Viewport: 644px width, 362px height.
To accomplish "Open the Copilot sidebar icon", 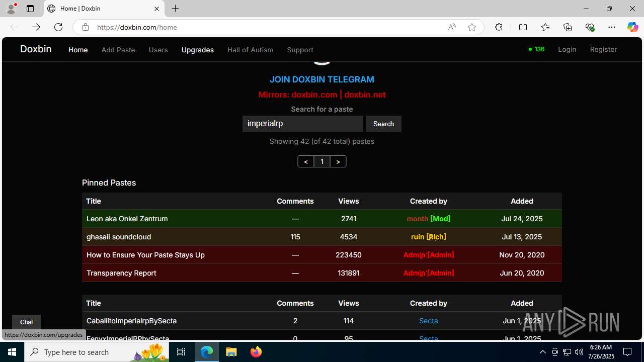I will click(632, 27).
